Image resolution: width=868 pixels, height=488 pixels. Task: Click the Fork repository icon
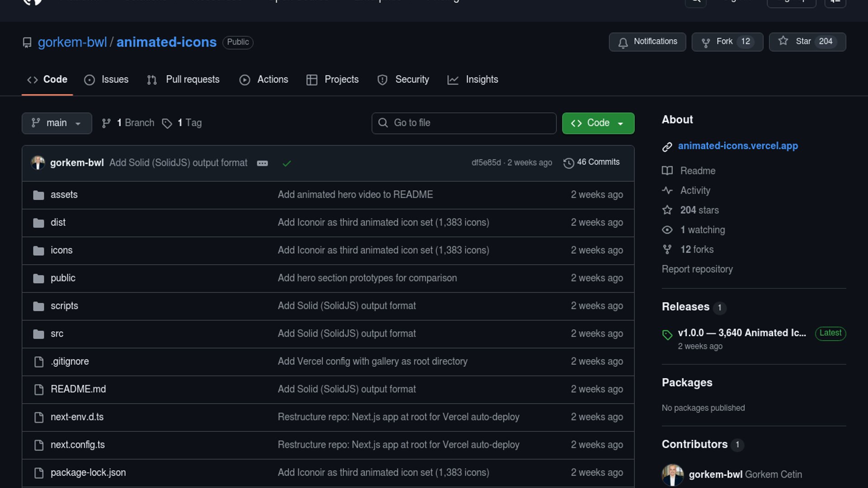(705, 42)
